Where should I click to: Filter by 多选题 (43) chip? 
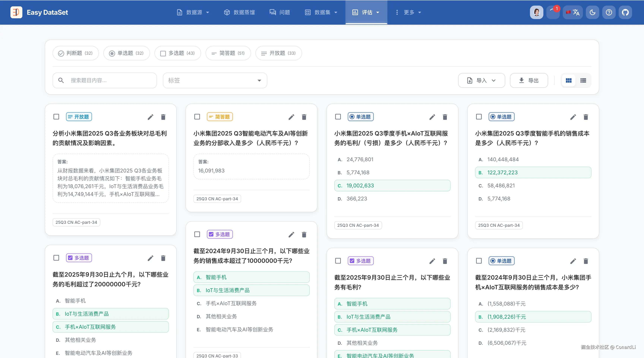point(178,53)
